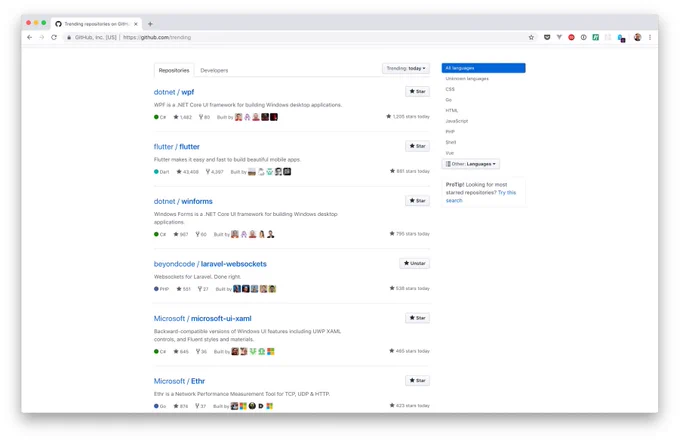Expand the Other: Languages dropdown
This screenshot has width=680, height=441.
click(x=471, y=164)
